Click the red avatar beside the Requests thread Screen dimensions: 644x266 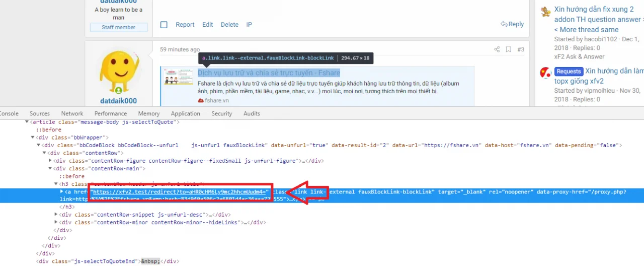(x=545, y=73)
